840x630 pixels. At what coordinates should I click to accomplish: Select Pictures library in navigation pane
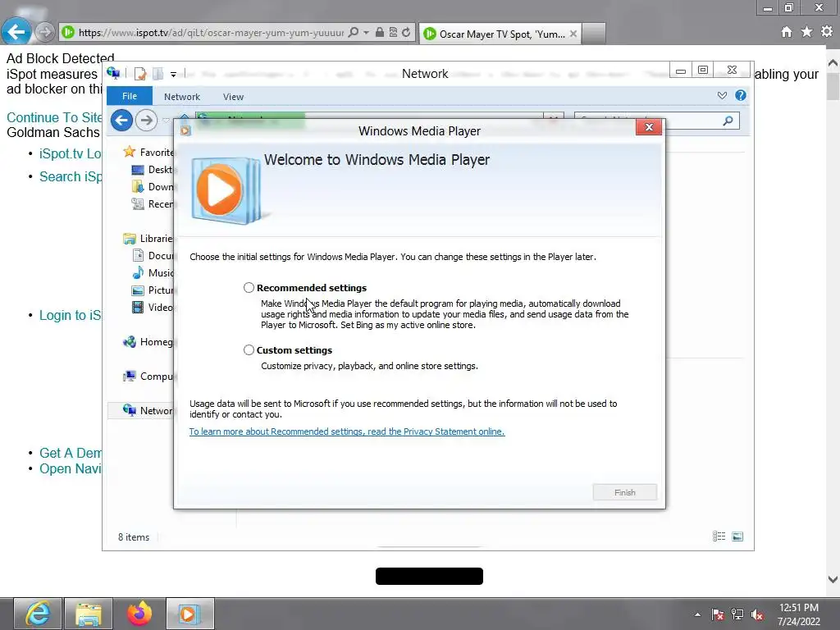pos(153,290)
